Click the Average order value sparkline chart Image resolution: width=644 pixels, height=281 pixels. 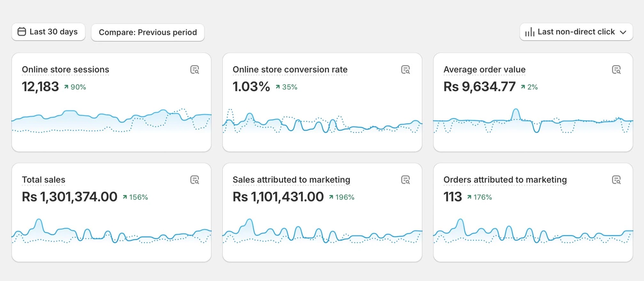[533, 122]
